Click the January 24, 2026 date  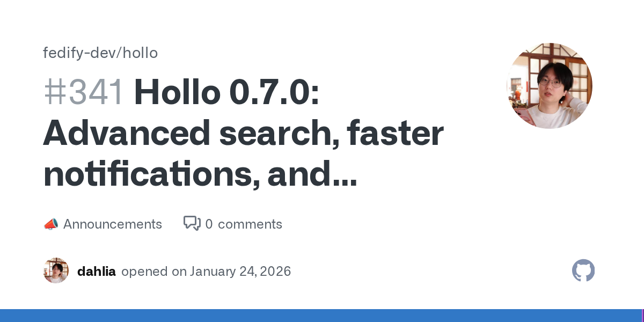[240, 271]
